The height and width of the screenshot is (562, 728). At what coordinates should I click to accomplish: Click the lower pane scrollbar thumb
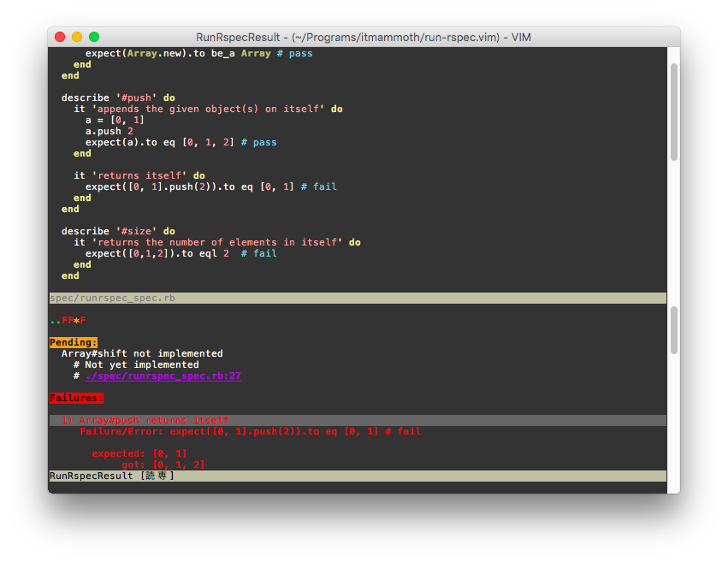pos(674,330)
